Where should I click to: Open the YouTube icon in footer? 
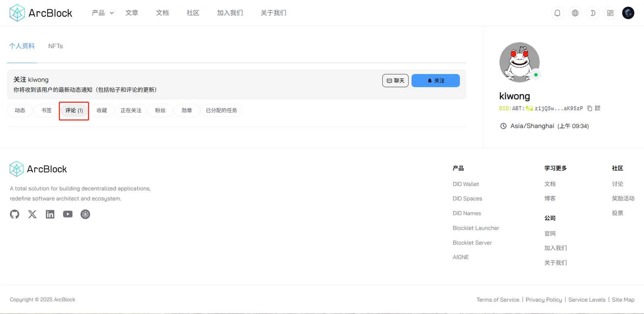point(68,214)
